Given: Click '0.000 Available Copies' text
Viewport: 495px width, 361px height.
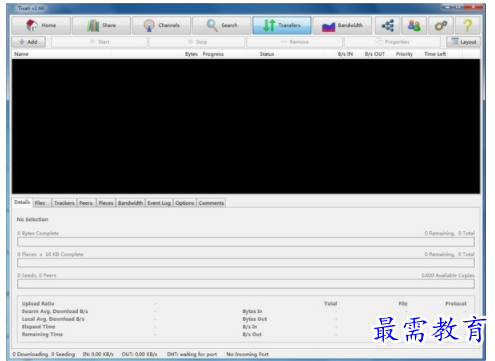Looking at the screenshot, I should [448, 275].
